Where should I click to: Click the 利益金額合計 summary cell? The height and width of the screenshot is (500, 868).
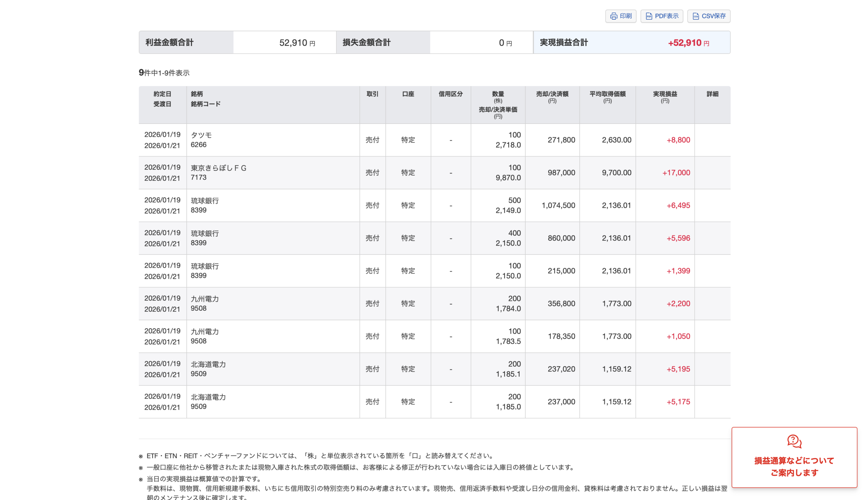(x=169, y=43)
